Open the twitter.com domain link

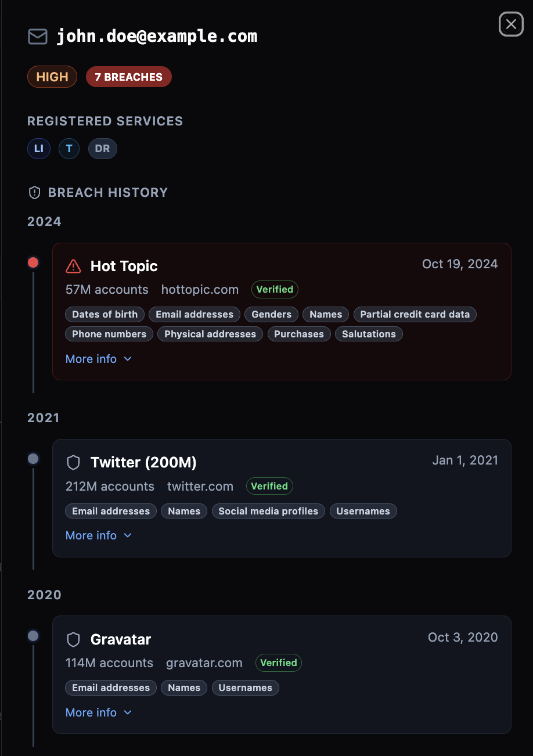(200, 487)
